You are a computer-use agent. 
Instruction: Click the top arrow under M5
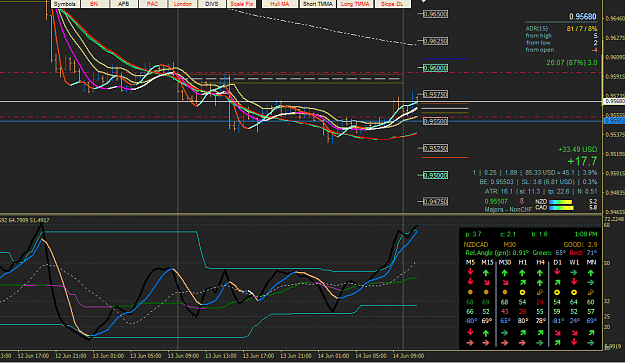click(x=470, y=272)
